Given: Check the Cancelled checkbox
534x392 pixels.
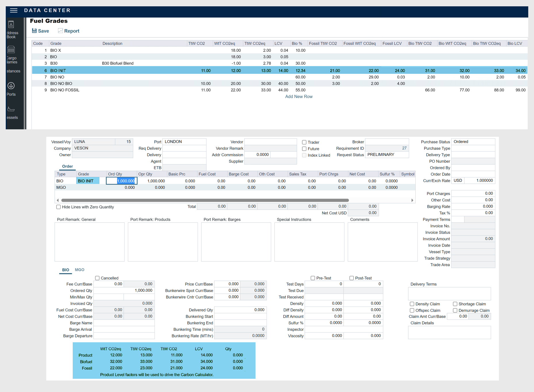Looking at the screenshot, I should (97, 278).
